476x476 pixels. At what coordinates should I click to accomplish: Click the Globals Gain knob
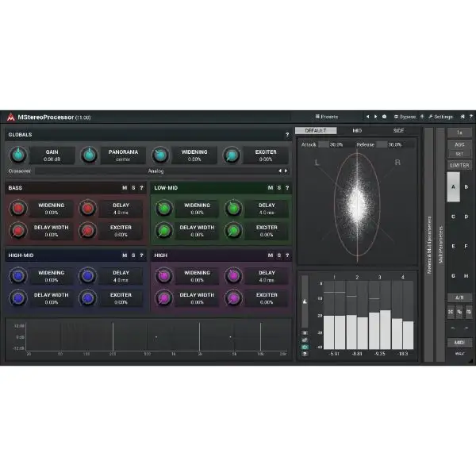(x=18, y=155)
